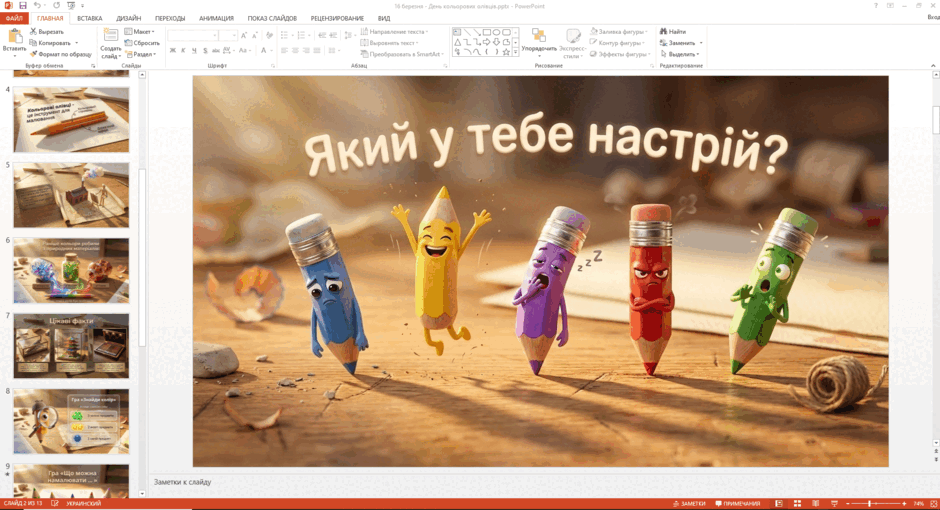Image resolution: width=940 pixels, height=510 pixels.
Task: Click Преобразовать в SmartArt button
Action: [402, 54]
